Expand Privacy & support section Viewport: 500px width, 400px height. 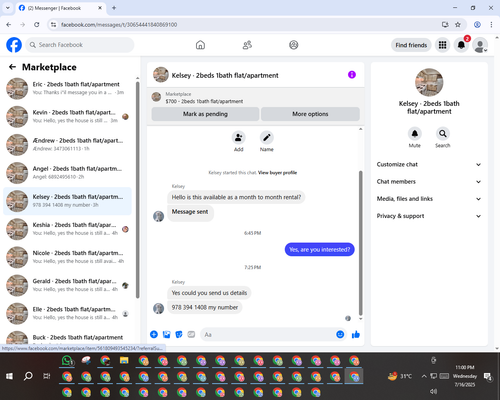429,216
